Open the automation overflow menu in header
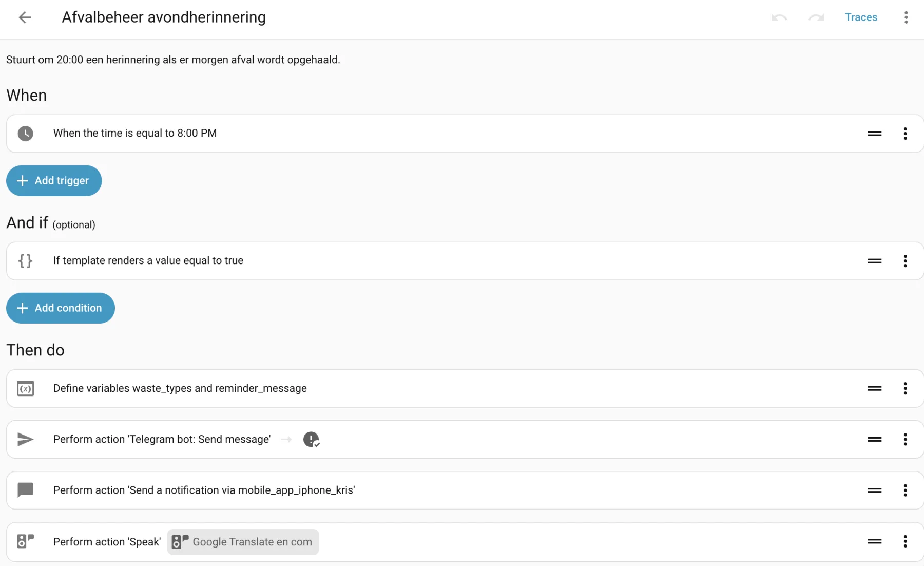The height and width of the screenshot is (566, 924). (x=906, y=17)
